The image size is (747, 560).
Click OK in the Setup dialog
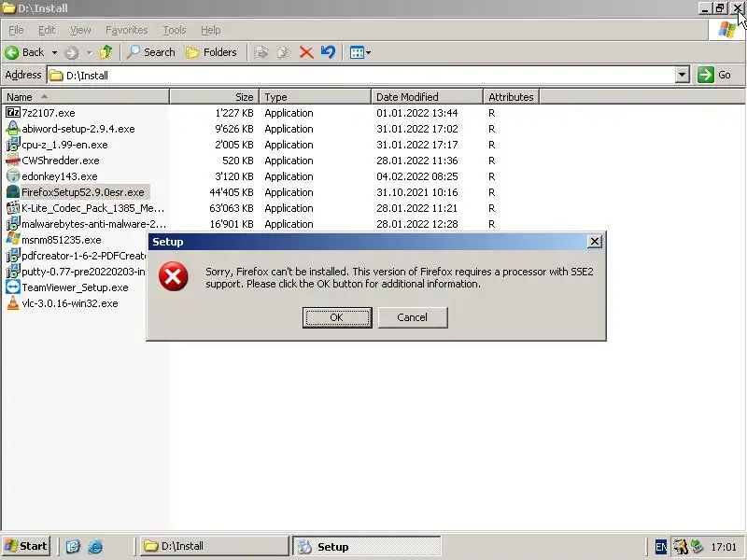point(337,317)
